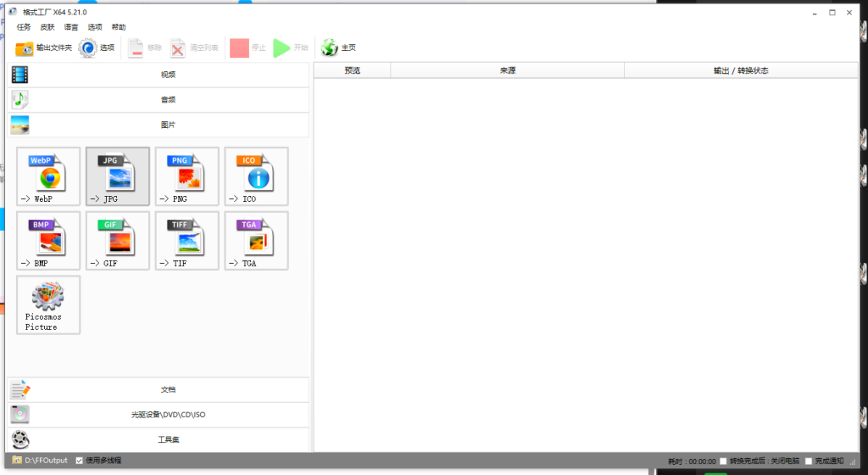
Task: Open the 皮肤 skin menu
Action: [x=47, y=27]
